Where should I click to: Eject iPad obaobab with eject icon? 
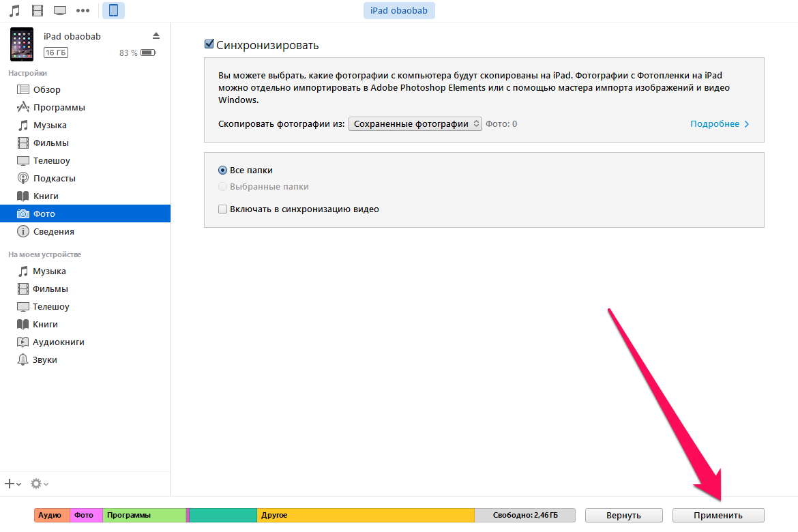(156, 35)
